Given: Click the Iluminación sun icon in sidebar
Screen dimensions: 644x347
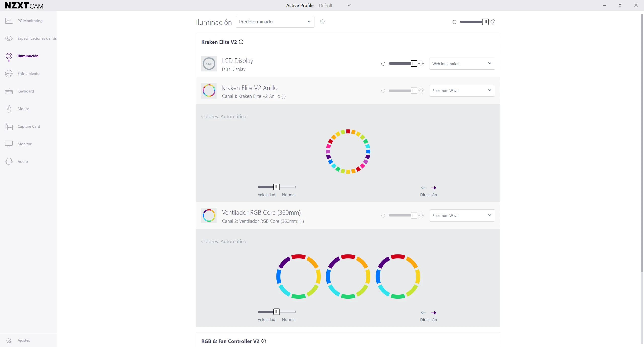Looking at the screenshot, I should 9,57.
